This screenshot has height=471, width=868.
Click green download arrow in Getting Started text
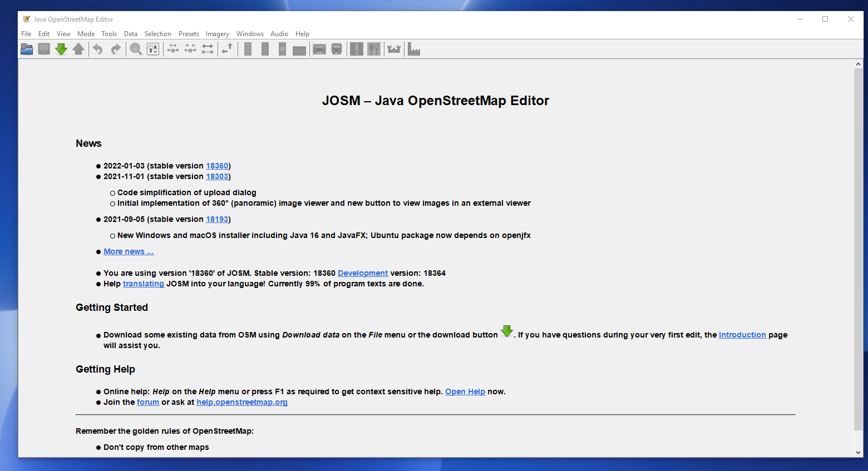click(507, 331)
